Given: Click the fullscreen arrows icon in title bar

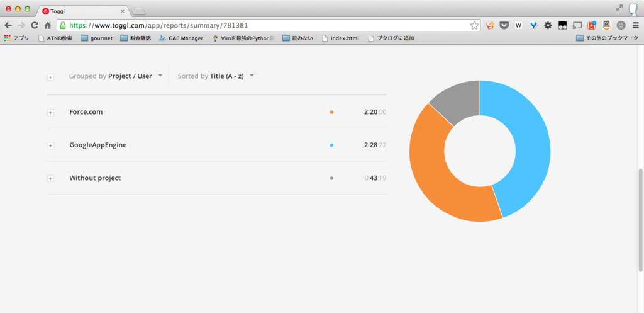Looking at the screenshot, I should [x=619, y=8].
